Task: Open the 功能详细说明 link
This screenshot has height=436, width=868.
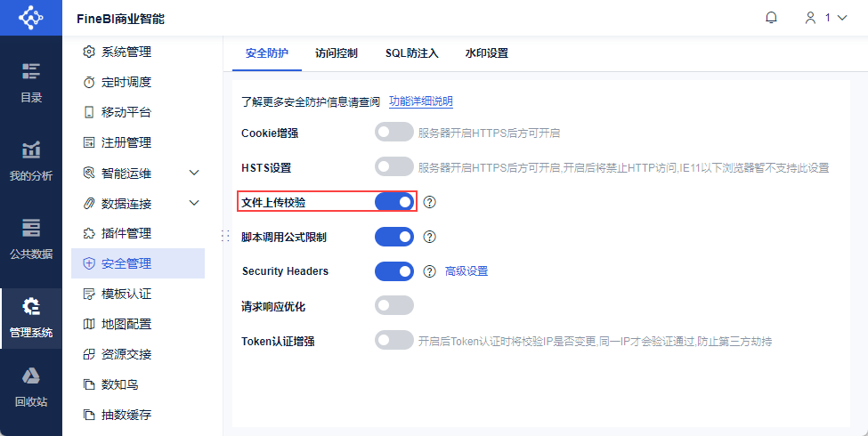Action: pyautogui.click(x=421, y=101)
